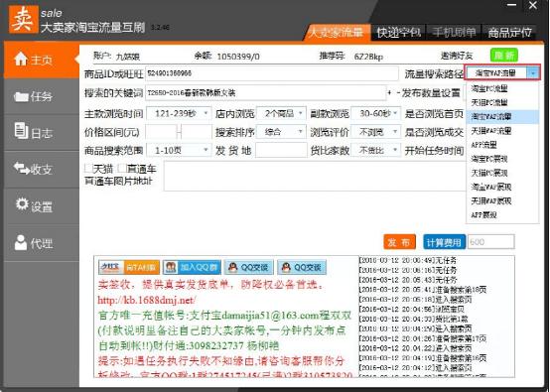Open 搜索排序 综合 dropdown
Screen dimensions: 550x392
[281, 132]
